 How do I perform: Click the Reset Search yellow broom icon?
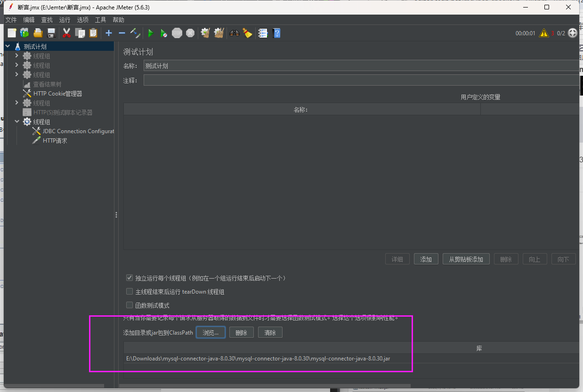[247, 33]
